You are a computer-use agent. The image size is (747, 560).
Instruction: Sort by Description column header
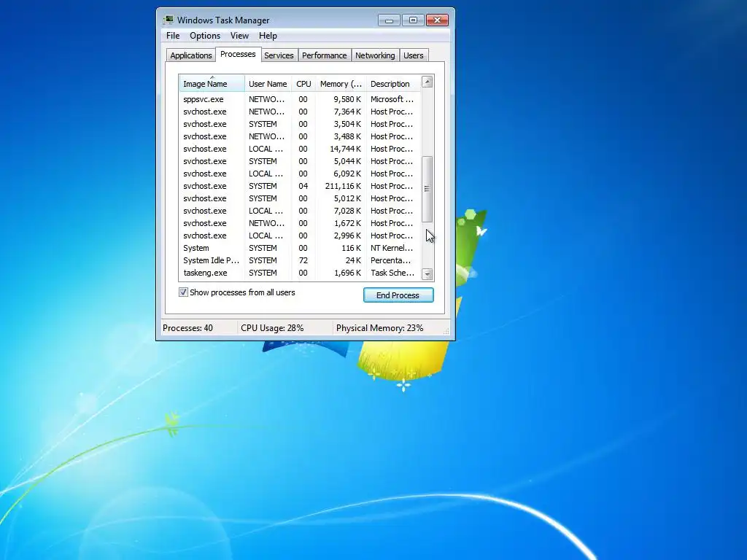pos(393,84)
